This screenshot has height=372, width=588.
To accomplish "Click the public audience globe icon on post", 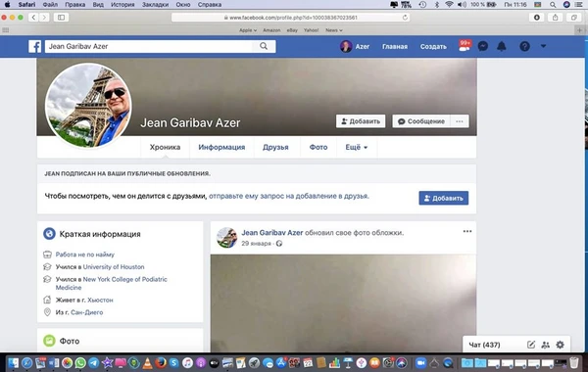I will (x=279, y=244).
